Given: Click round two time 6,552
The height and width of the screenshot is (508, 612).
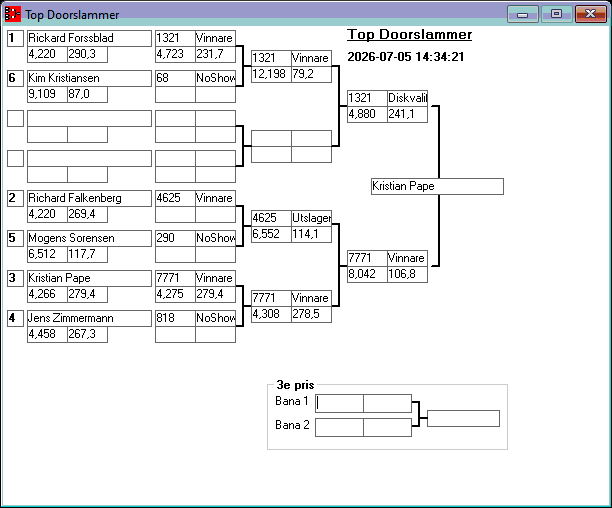Looking at the screenshot, I should click(271, 234).
